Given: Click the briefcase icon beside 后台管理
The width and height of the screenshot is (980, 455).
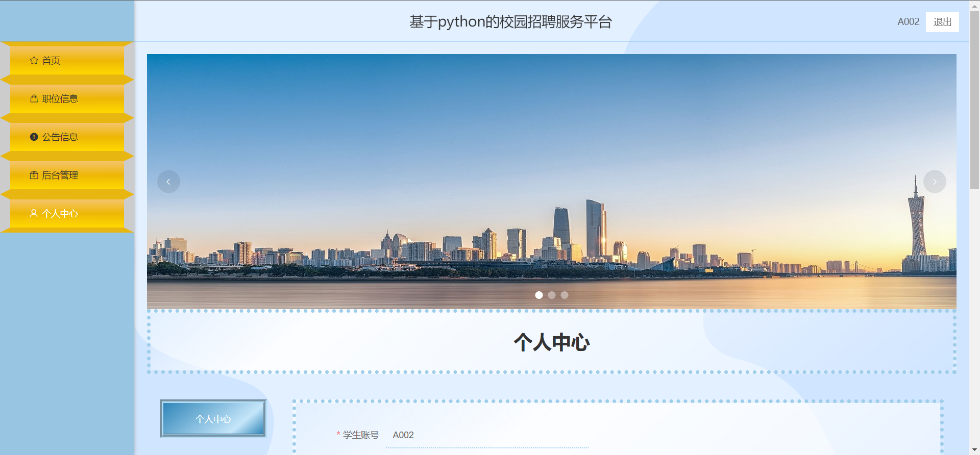Looking at the screenshot, I should (34, 175).
